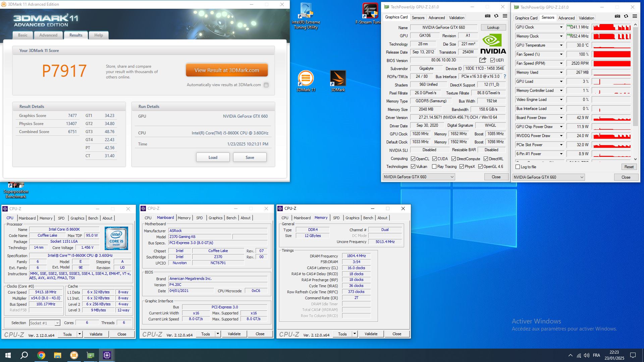Click GPU Clock sensor graph

[611, 27]
